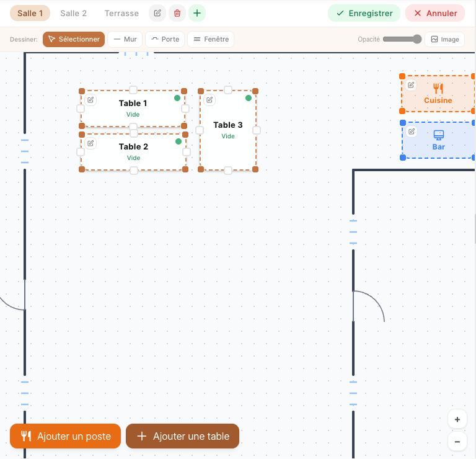Open the Image background button
The image size is (476, 459).
coord(445,39)
